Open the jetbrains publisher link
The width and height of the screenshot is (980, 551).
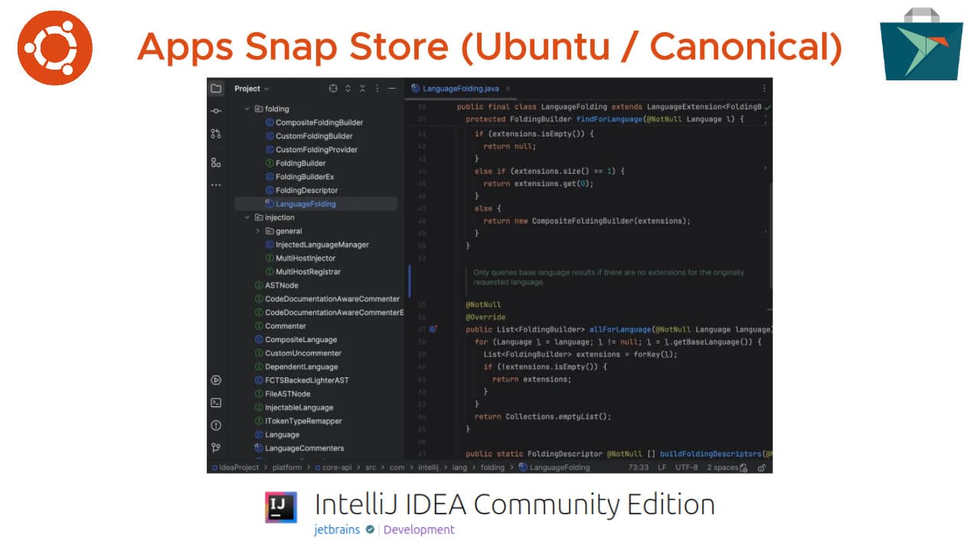(x=337, y=530)
